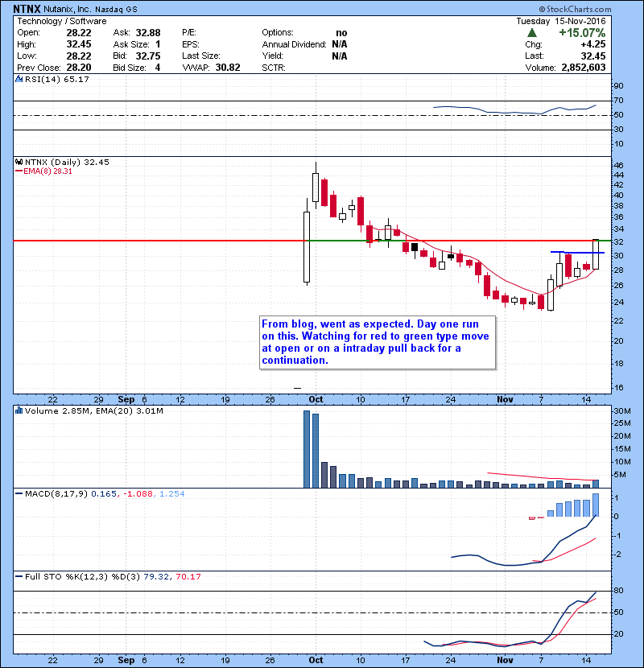The image size is (644, 668).
Task: Click the 30M volume scale label
Action: (x=621, y=410)
